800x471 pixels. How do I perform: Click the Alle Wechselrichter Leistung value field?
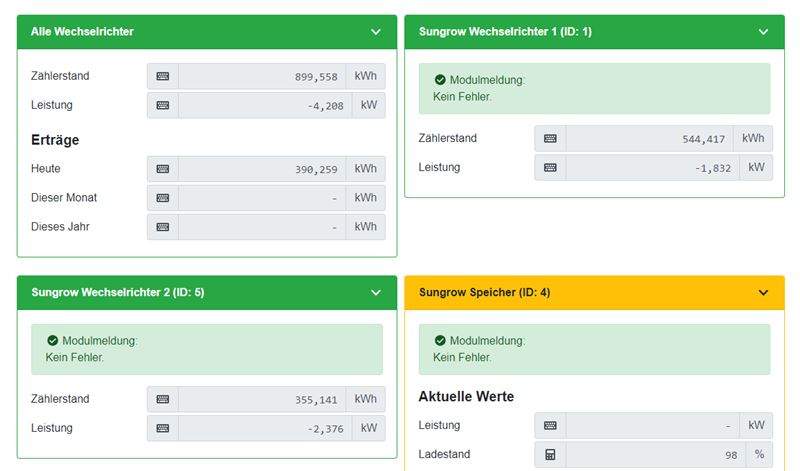pos(262,105)
